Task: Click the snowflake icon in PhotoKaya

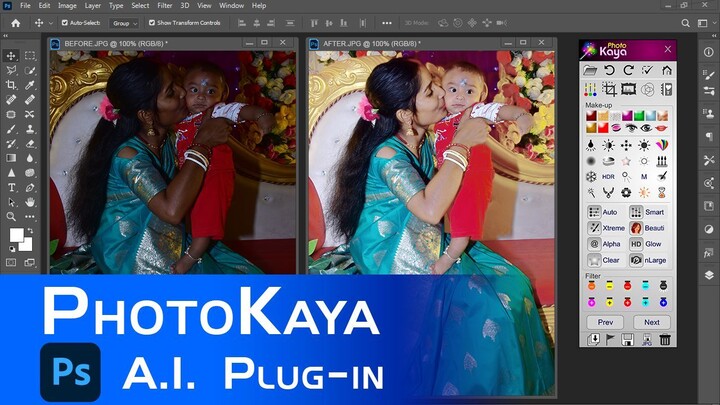Action: (x=591, y=176)
